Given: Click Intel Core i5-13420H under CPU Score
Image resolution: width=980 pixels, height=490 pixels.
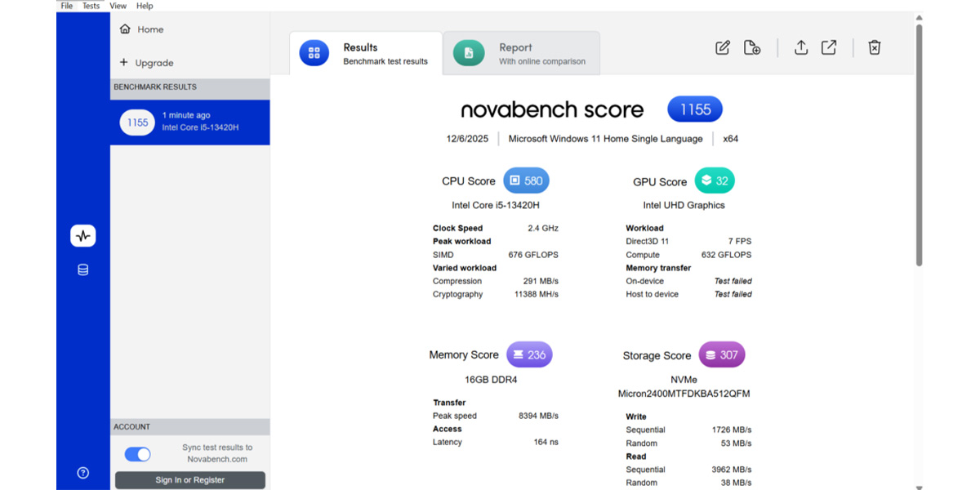Looking at the screenshot, I should (496, 205).
